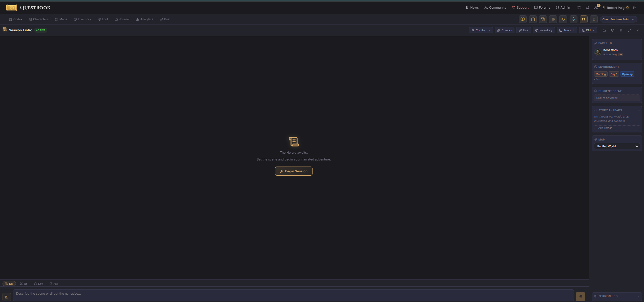Screen dimensions: 644x302
Task: Click the scroll icon left of the narrative input
Action: (6, 297)
